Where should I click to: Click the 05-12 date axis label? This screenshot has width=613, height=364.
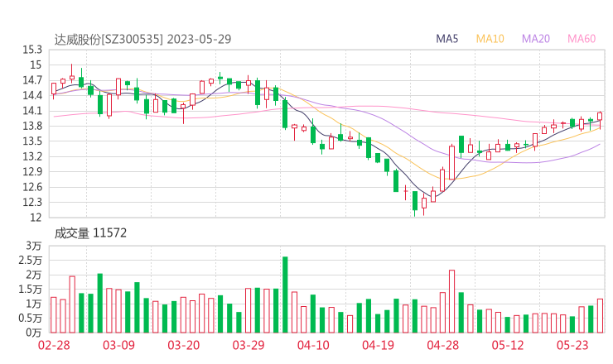(508, 345)
